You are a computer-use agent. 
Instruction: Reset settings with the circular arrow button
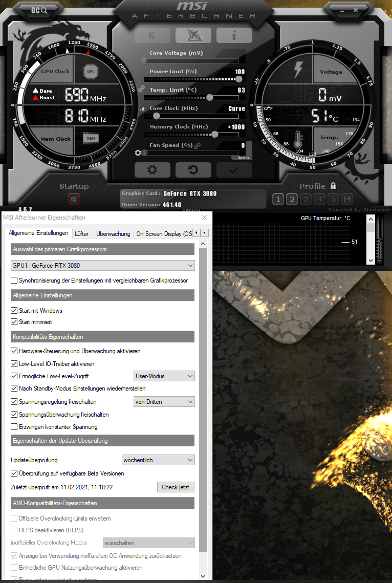point(193,170)
